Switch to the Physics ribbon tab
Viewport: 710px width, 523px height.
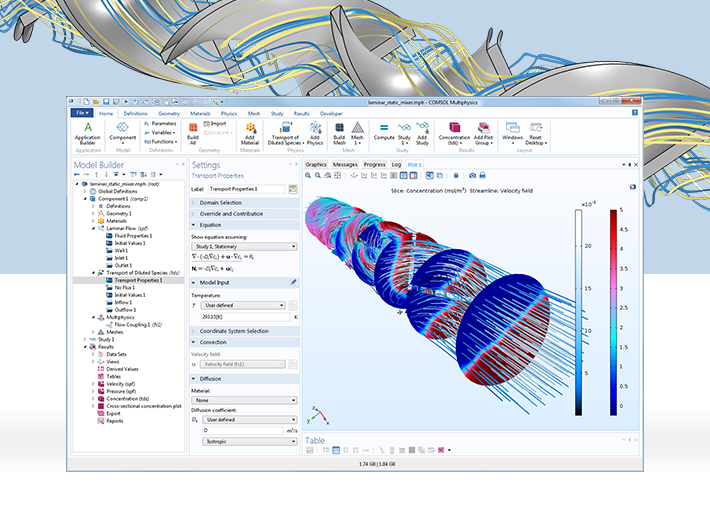229,114
